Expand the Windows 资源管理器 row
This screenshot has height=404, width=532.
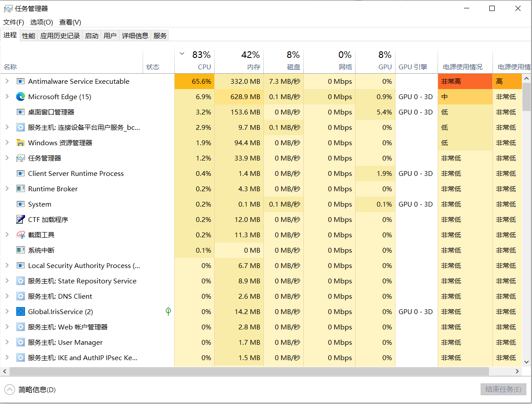(x=7, y=143)
